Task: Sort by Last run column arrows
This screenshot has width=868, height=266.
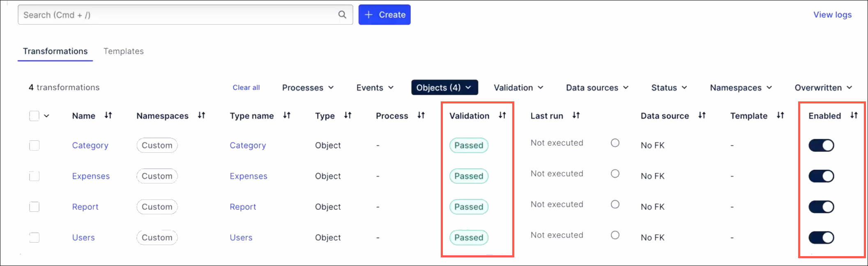Action: pos(576,115)
